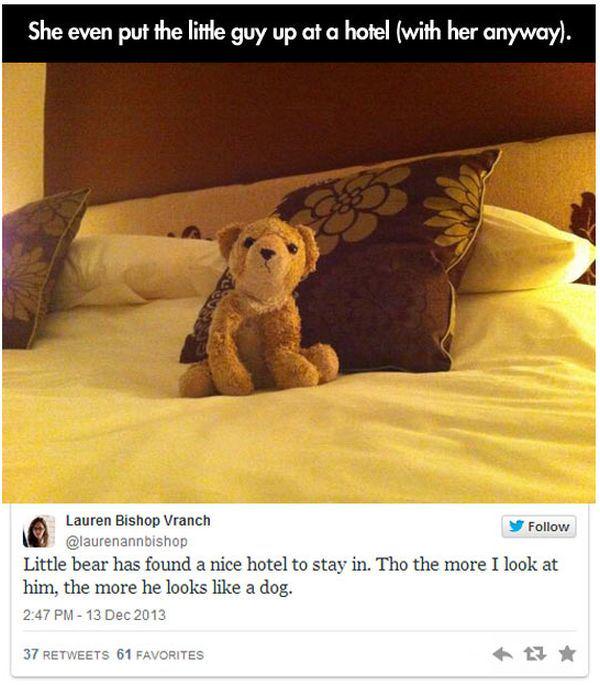Click the Lauren Bishop Vranch display name

tap(138, 521)
